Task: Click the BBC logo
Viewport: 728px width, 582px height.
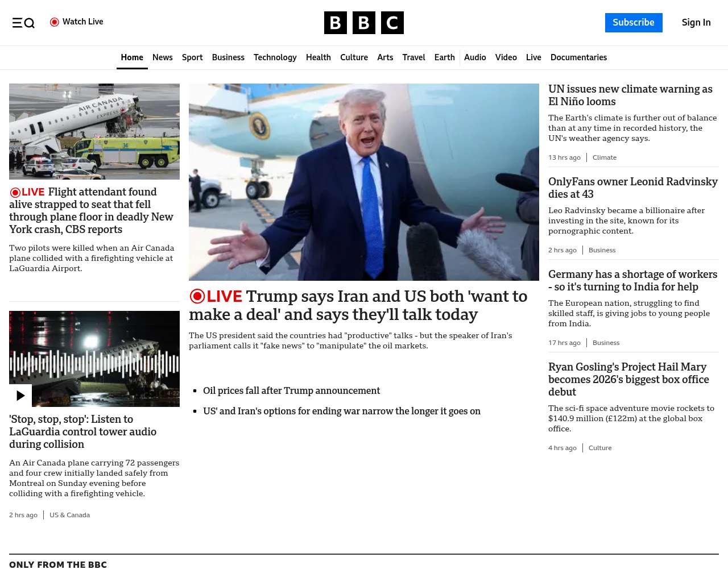Action: point(364,23)
